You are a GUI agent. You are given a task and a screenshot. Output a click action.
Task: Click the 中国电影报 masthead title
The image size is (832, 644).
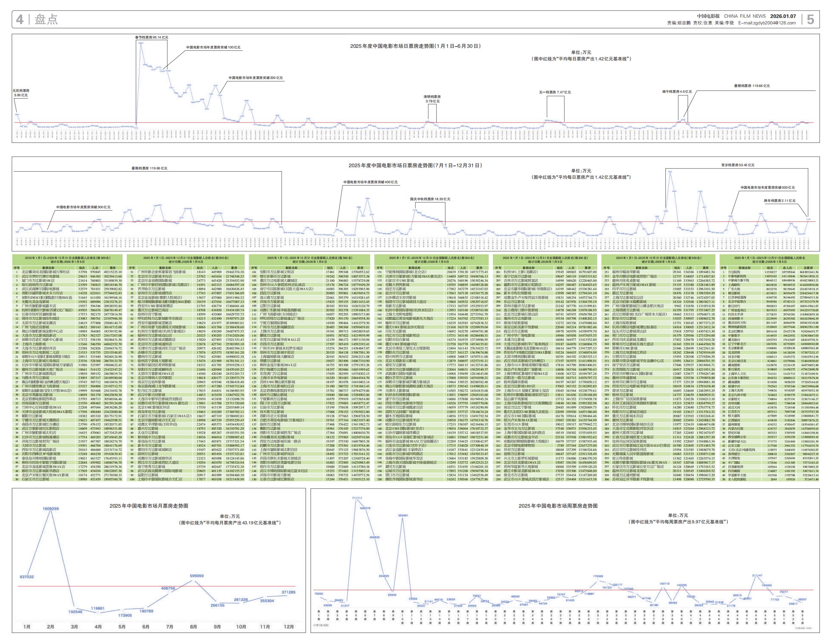pos(708,16)
